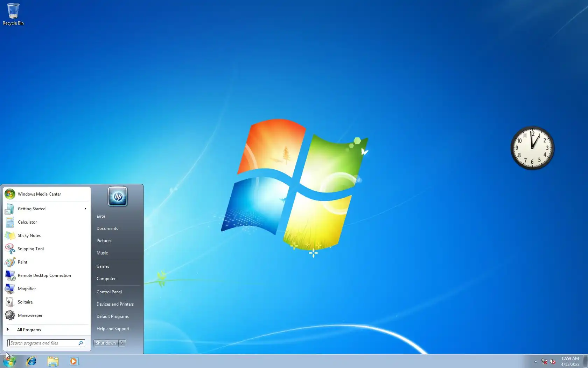Open Windows Explorer from the taskbar

pyautogui.click(x=53, y=361)
